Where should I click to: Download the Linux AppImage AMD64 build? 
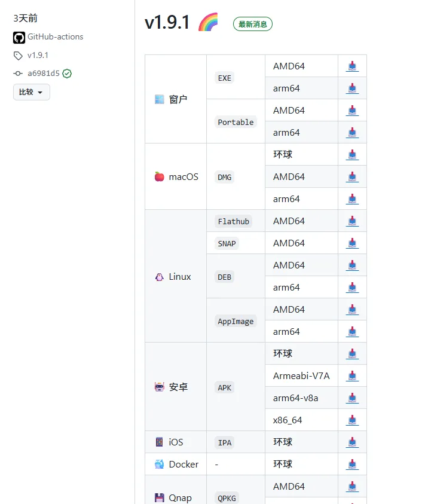[x=352, y=310]
